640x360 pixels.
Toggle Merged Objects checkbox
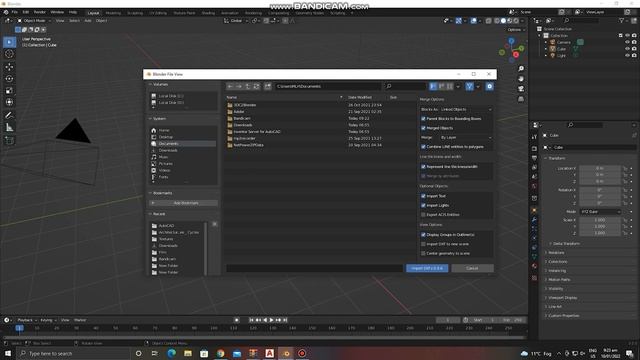pyautogui.click(x=423, y=128)
